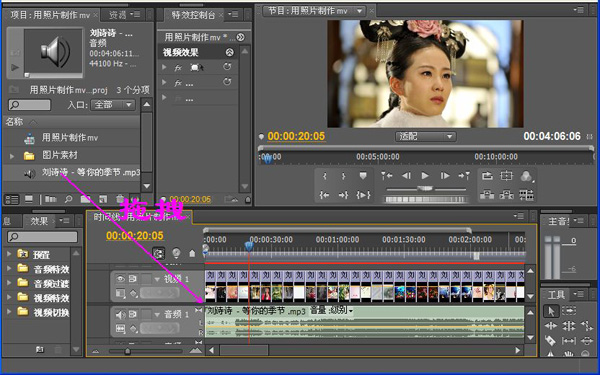Click the Lift button

pos(487,195)
